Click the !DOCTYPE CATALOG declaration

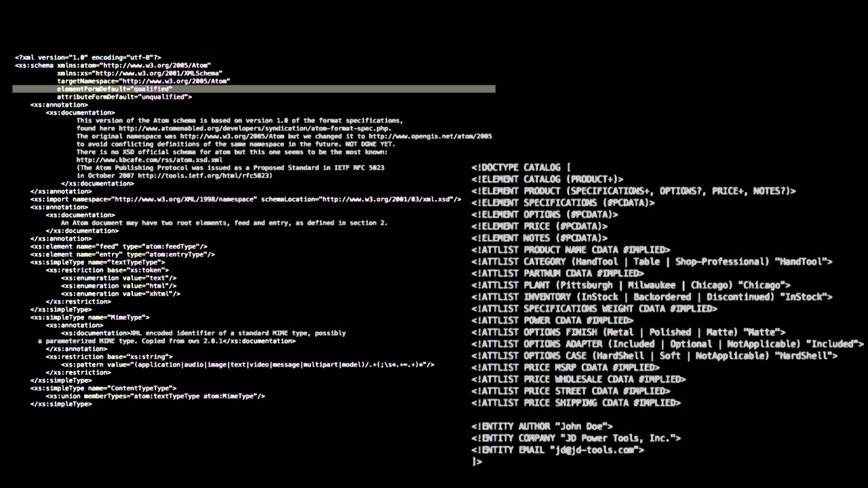point(521,167)
